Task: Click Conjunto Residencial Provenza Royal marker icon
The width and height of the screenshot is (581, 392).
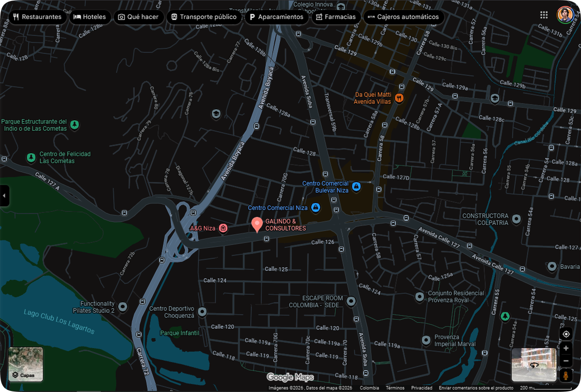Action: point(419,296)
